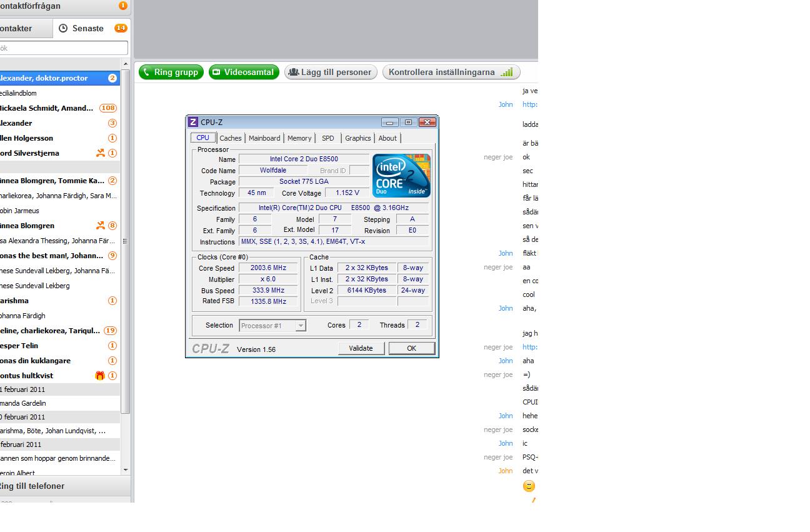
Task: Show the Graphics tab in CPU-Z
Action: [x=358, y=138]
